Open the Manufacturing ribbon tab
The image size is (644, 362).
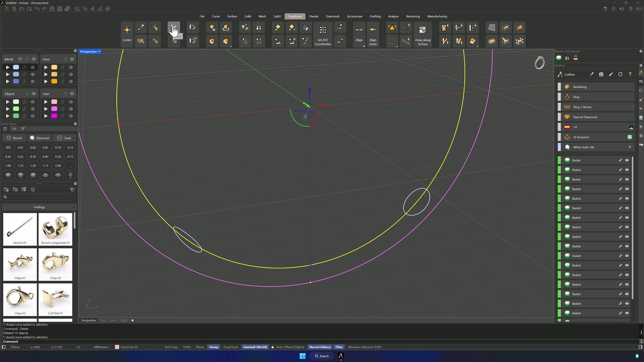tap(437, 16)
